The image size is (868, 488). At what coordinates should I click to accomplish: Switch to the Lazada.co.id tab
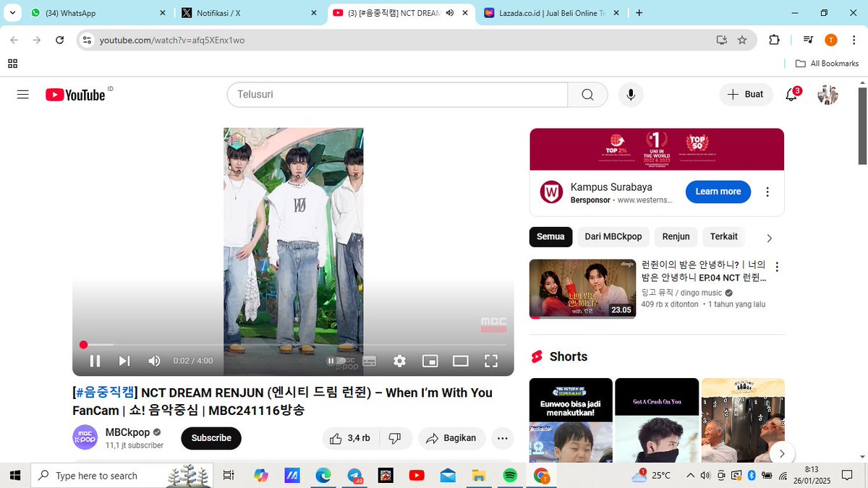tap(551, 13)
